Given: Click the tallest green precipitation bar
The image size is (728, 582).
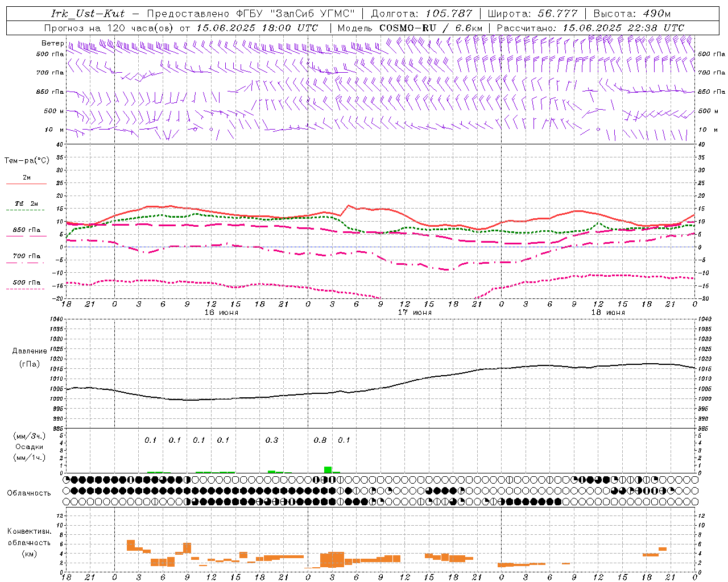Looking at the screenshot, I should point(328,469).
